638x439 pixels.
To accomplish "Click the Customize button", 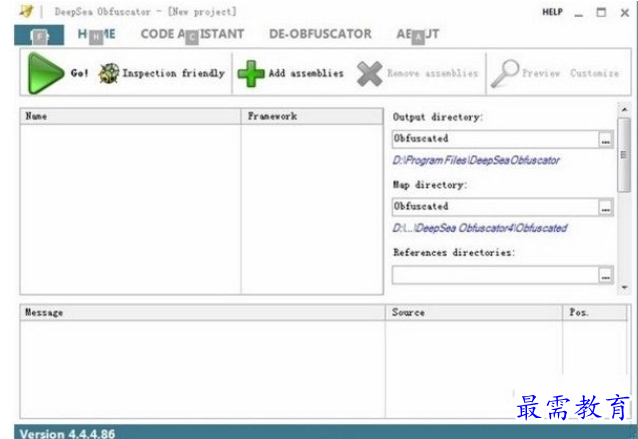I will pyautogui.click(x=594, y=73).
